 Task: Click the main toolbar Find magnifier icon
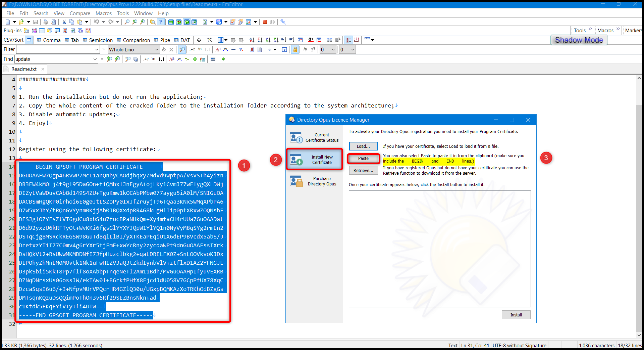click(x=127, y=22)
